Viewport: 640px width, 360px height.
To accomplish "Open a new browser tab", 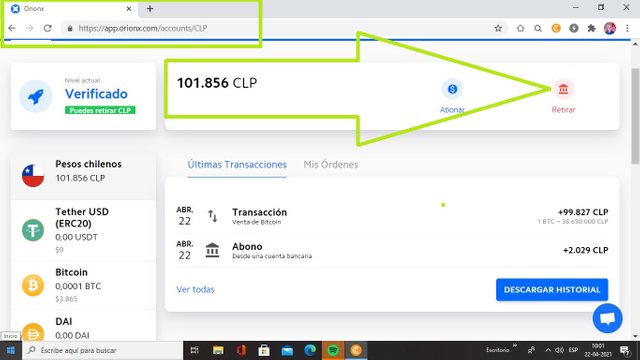I will click(x=150, y=9).
